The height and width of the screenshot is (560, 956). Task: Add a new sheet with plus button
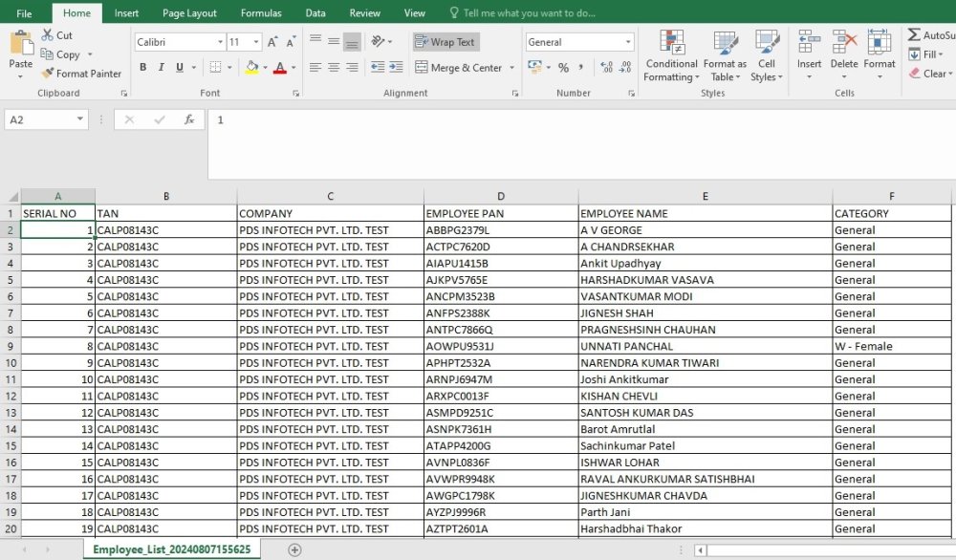click(x=294, y=549)
